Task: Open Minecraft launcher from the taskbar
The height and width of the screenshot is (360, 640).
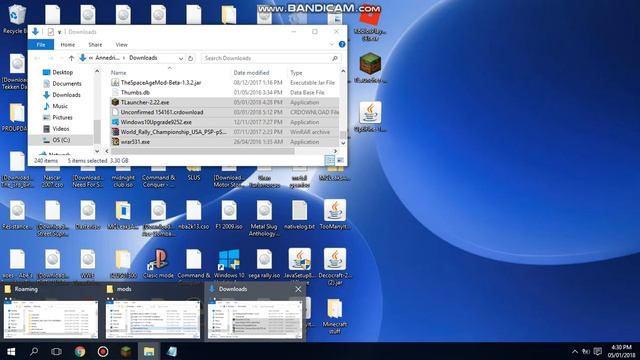Action: tap(126, 351)
